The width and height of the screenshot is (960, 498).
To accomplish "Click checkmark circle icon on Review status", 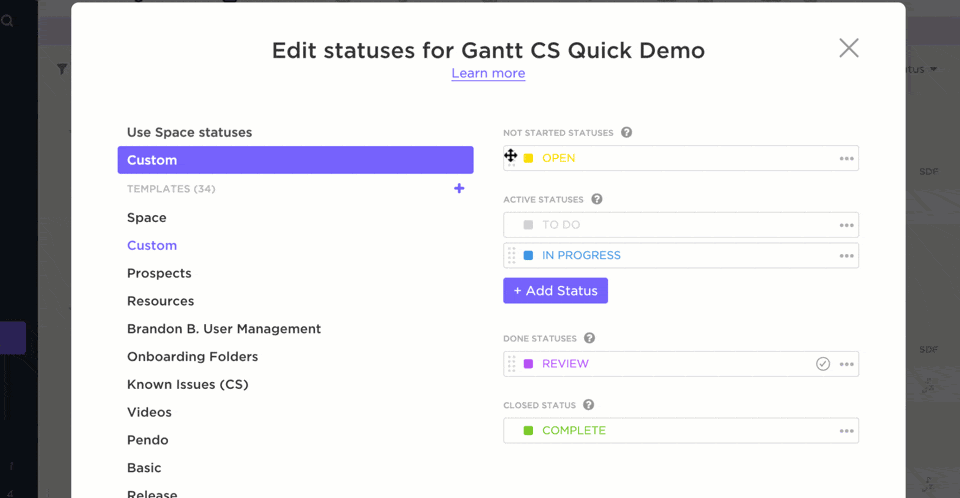I will [823, 364].
